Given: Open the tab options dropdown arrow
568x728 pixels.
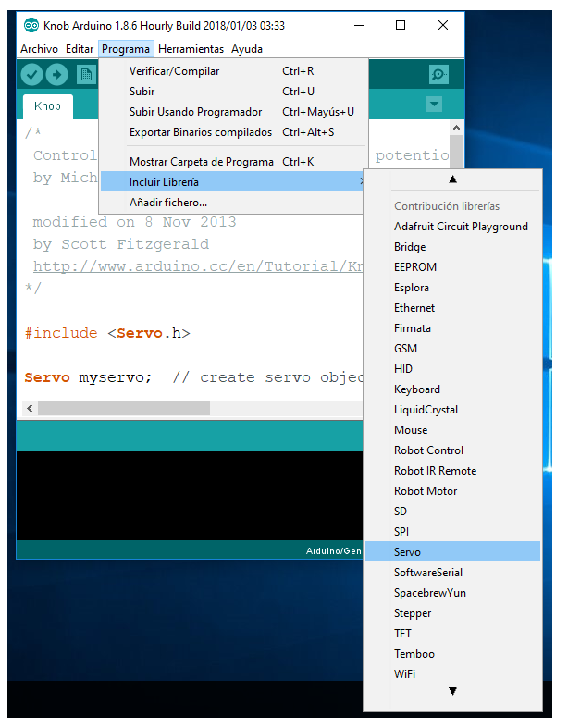Looking at the screenshot, I should (434, 104).
